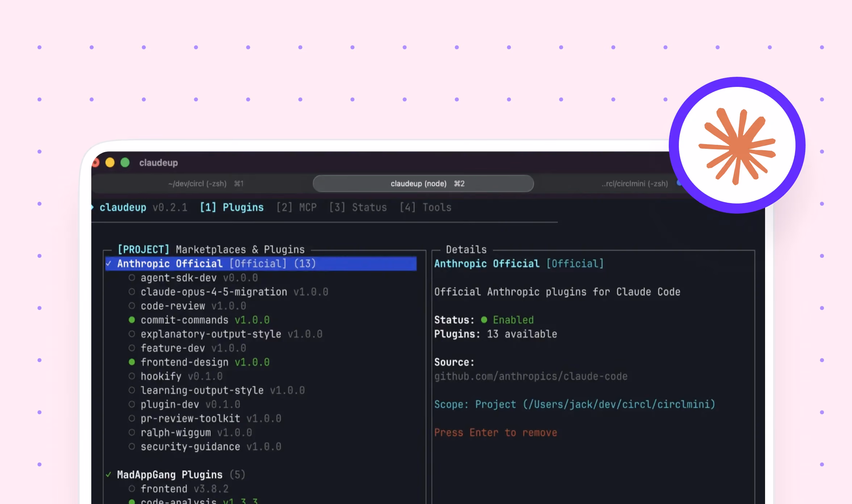This screenshot has width=852, height=504.
Task: Click the commit-commands plugin name
Action: point(184,320)
